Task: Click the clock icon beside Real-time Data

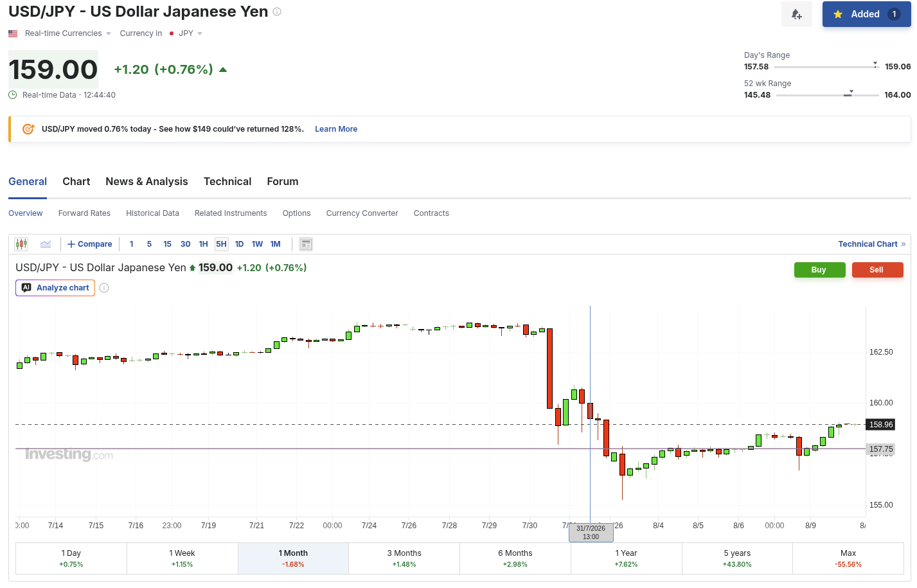Action: point(13,95)
